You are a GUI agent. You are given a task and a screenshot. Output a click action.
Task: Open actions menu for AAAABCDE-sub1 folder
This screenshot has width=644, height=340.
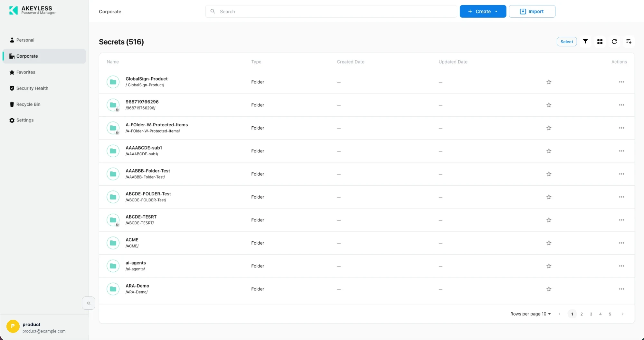621,151
